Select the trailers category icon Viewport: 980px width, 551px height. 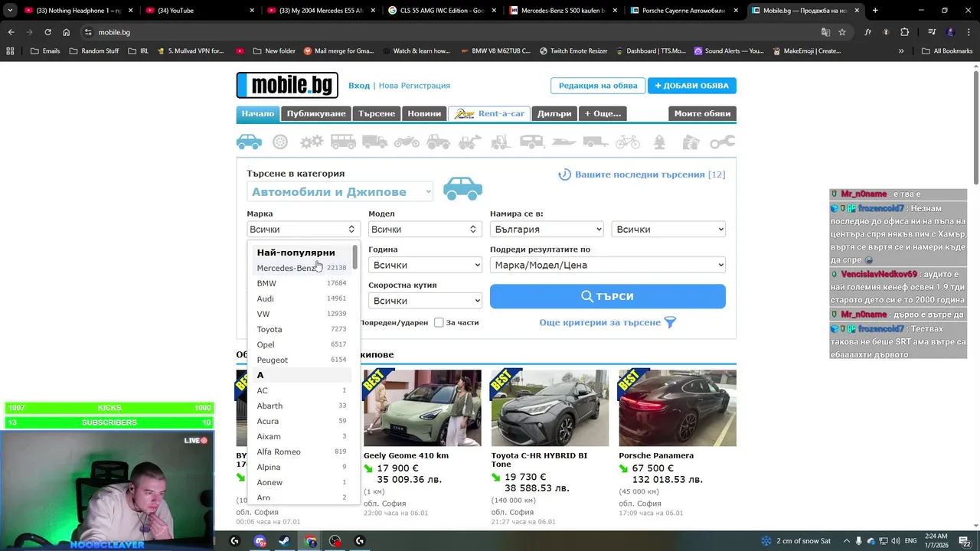pos(596,142)
